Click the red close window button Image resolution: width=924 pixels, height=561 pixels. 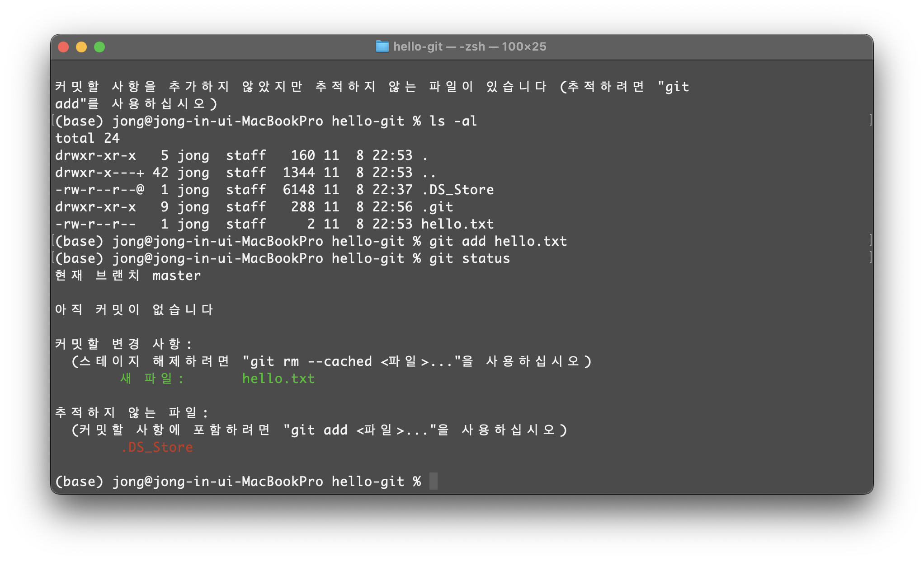click(x=63, y=47)
